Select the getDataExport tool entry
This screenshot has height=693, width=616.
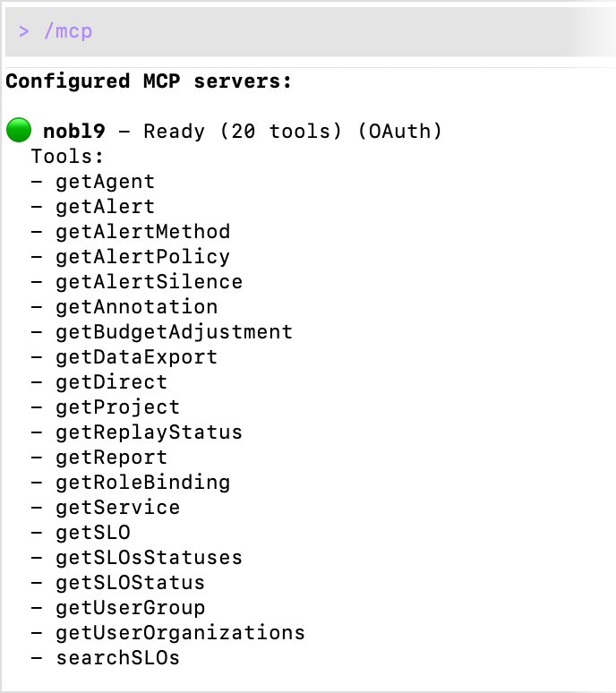click(x=137, y=357)
